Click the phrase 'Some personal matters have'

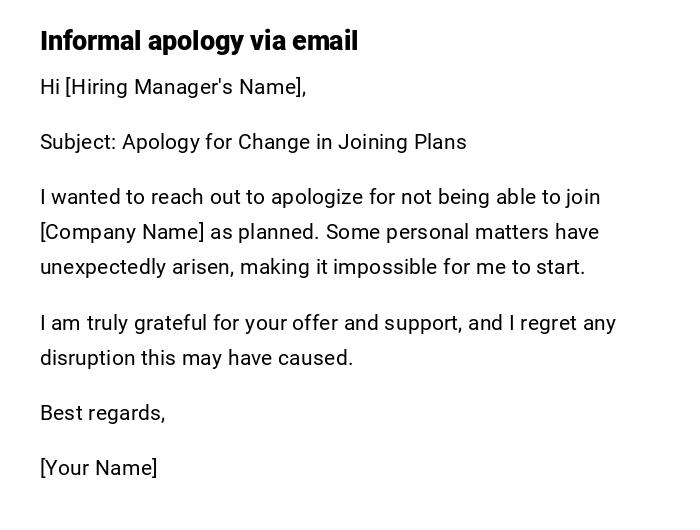coord(462,232)
